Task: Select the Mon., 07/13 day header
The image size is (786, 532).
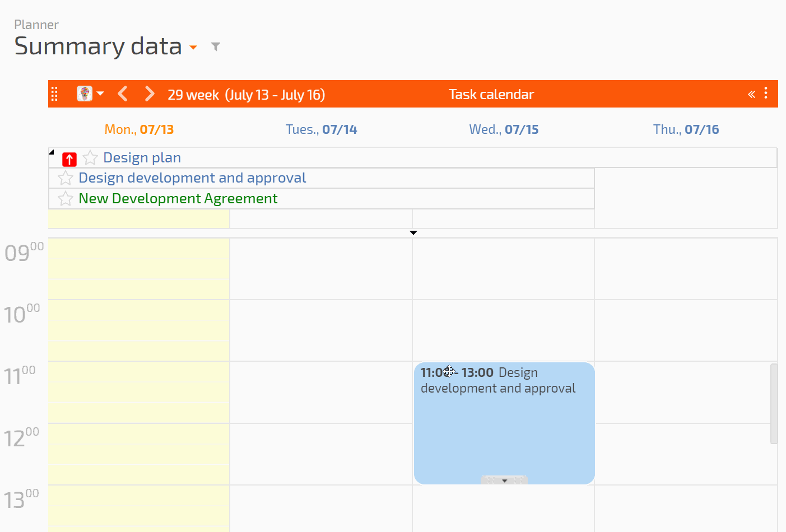Action: (x=139, y=129)
